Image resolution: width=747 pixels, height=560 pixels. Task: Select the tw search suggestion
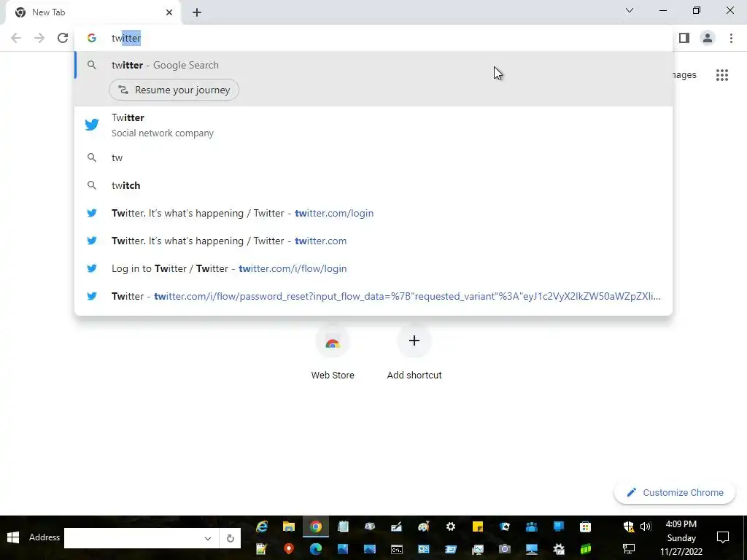click(373, 157)
